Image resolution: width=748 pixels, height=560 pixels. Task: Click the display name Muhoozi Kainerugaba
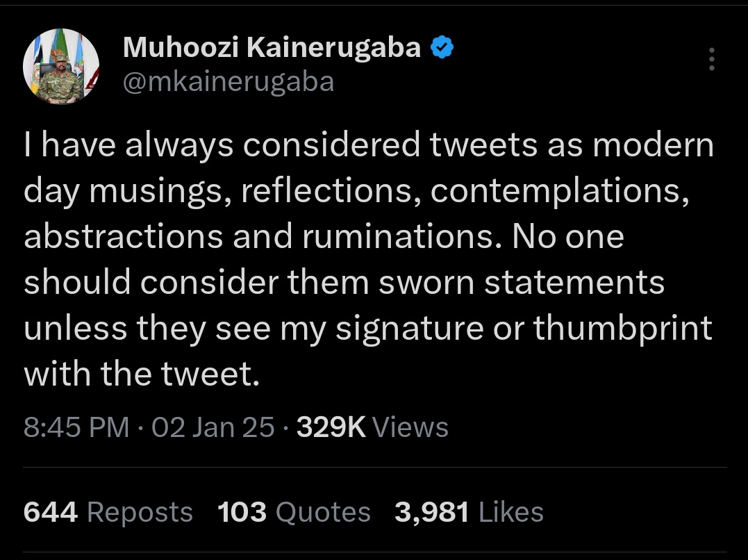pos(272,48)
